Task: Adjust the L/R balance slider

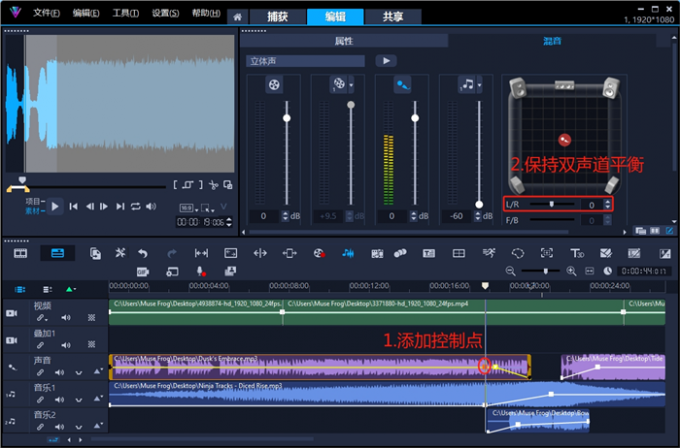Action: click(x=550, y=205)
